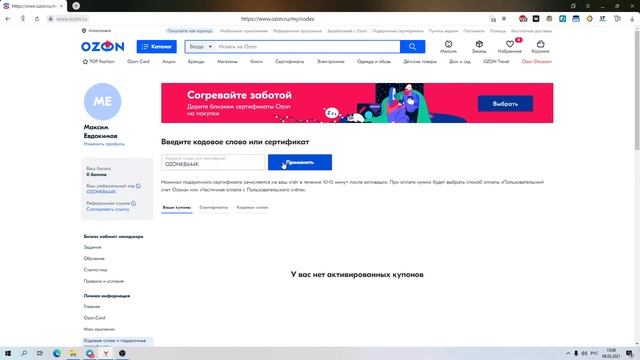
Task: Click the location pin at top left
Action: [84, 31]
